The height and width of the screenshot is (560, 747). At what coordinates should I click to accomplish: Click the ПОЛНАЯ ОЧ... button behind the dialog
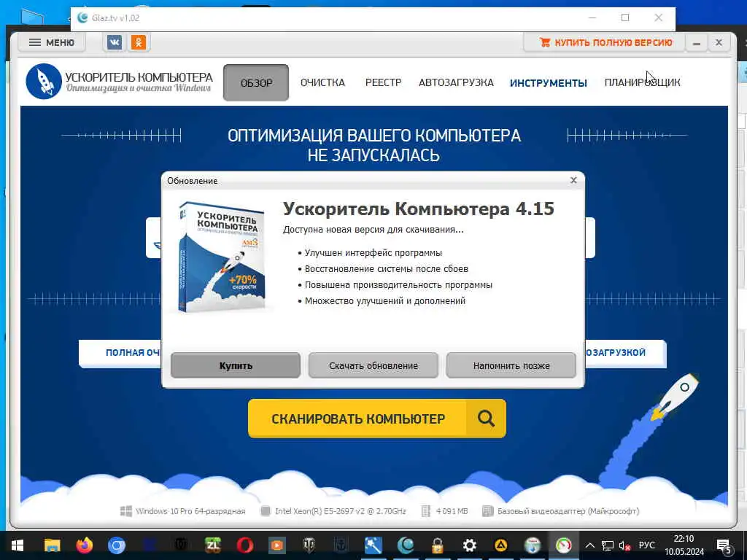click(x=120, y=353)
